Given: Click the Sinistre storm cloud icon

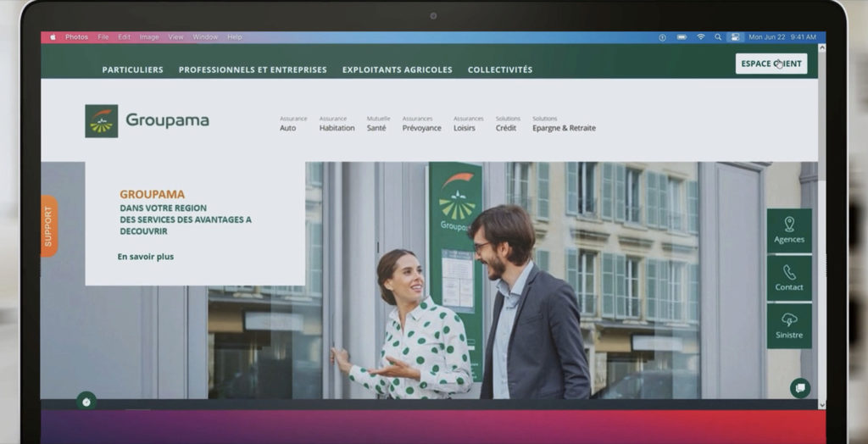Looking at the screenshot, I should click(789, 319).
